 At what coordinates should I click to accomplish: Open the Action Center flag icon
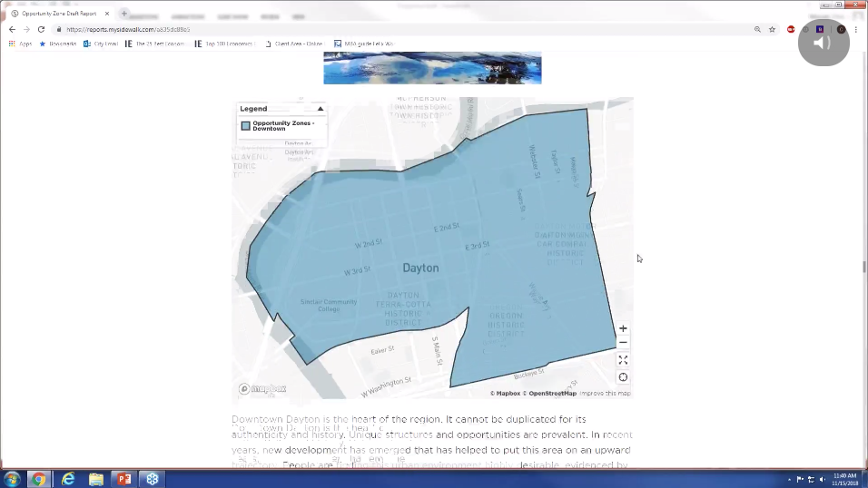[800, 480]
